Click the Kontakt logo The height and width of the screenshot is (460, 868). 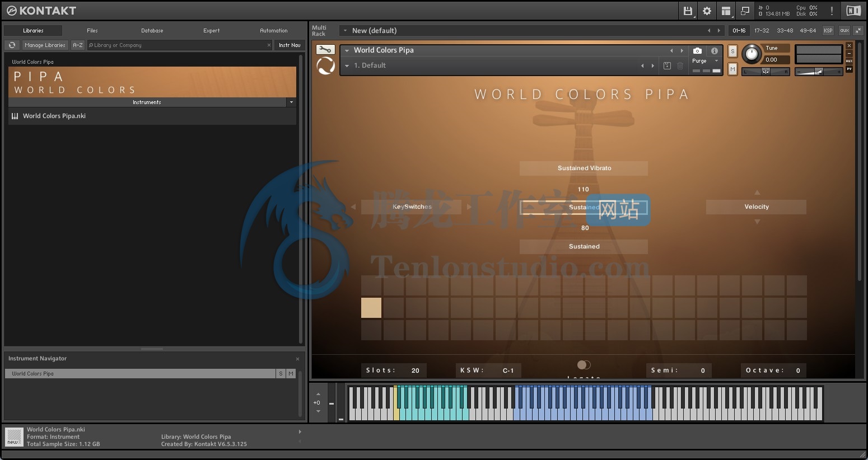click(41, 11)
